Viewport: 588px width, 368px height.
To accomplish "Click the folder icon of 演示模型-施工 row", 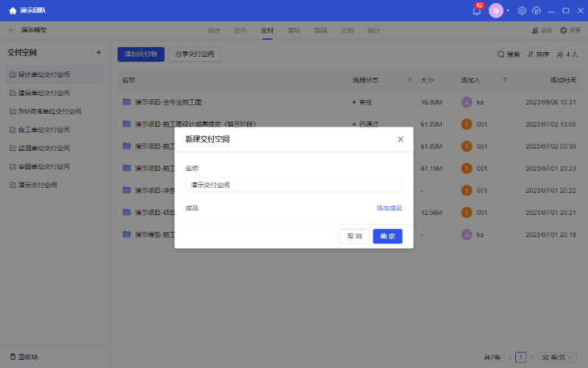I will pyautogui.click(x=126, y=234).
